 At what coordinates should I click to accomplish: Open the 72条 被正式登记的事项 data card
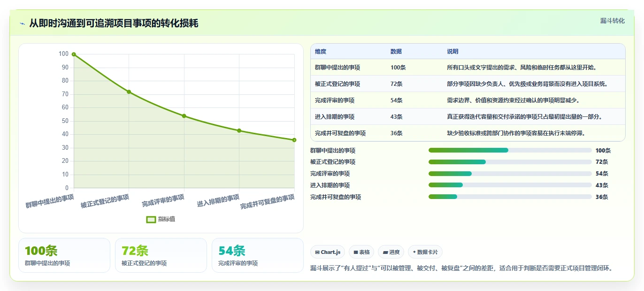pyautogui.click(x=161, y=255)
